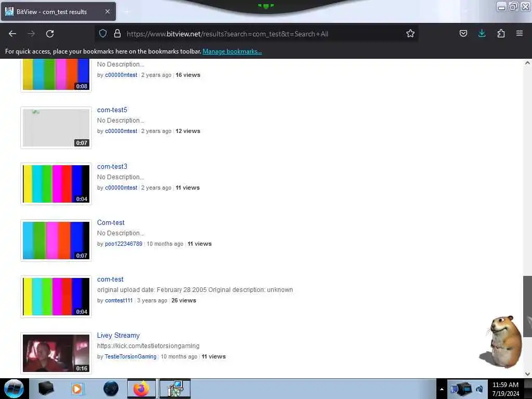Play the Com-test 0:07 color bars thumbnail
The width and height of the screenshot is (532, 399).
[56, 241]
